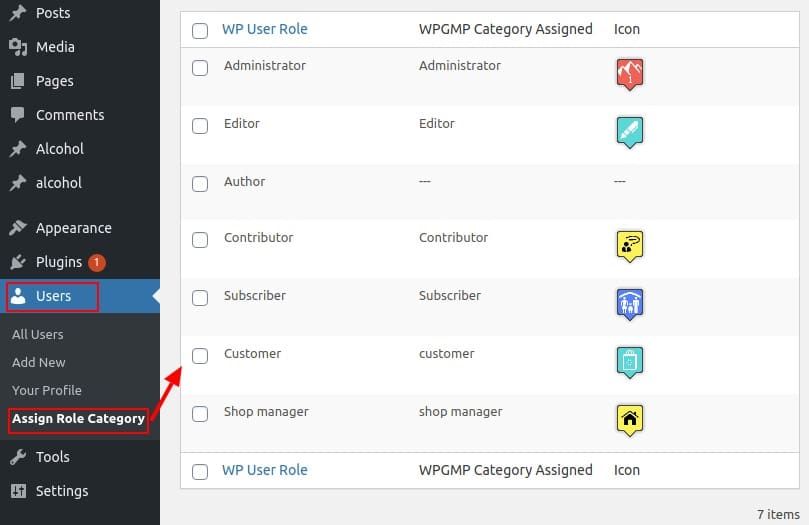809x525 pixels.
Task: Click the Settings sliders icon
Action: click(18, 491)
